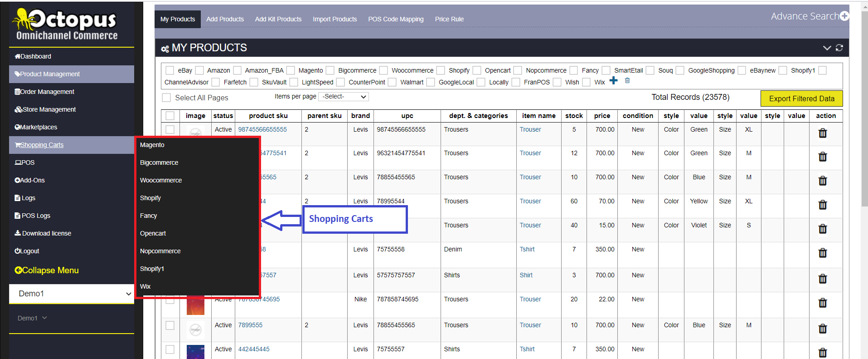
Task: Open the Items per page dropdown
Action: click(344, 97)
